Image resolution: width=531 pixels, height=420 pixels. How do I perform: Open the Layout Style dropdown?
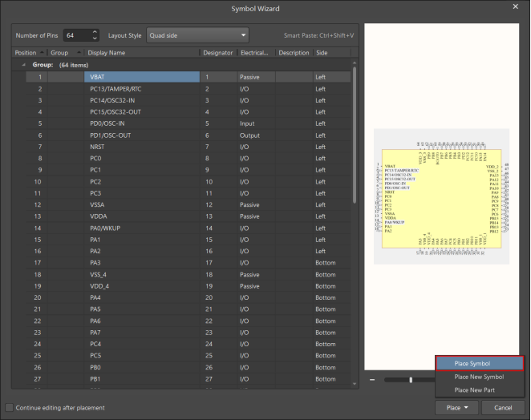click(197, 35)
